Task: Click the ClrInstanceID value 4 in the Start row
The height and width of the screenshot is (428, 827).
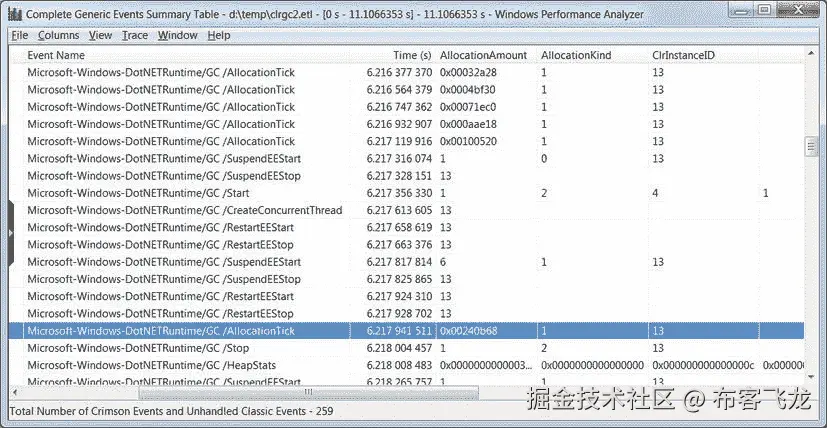Action: pos(655,193)
